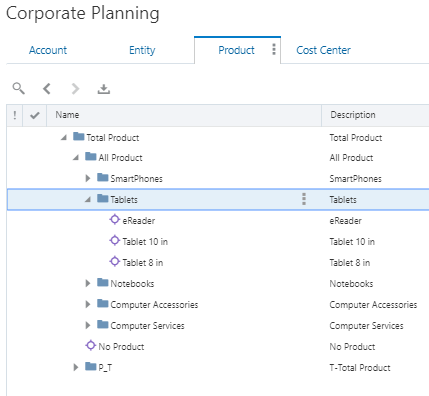Screen dimensions: 429x396
Task: Click the No Product member icon
Action: pos(91,345)
